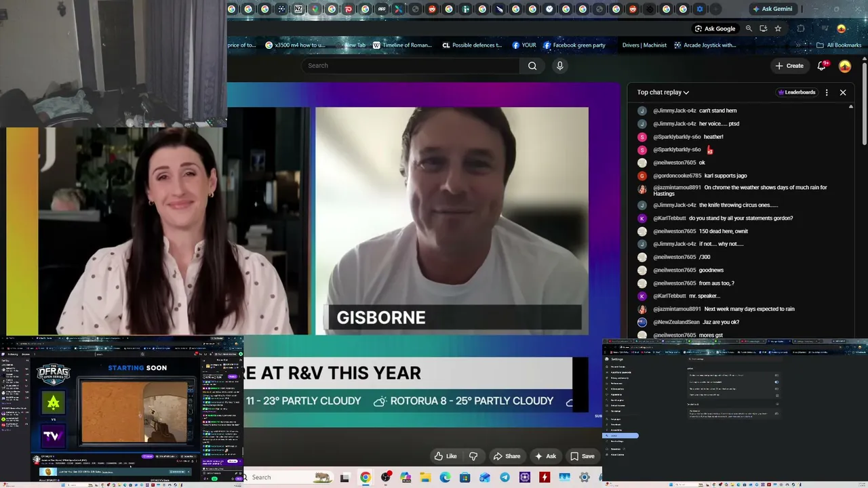This screenshot has width=868, height=488.
Task: Click chat message "150 dead here, ownit"
Action: coord(724,231)
